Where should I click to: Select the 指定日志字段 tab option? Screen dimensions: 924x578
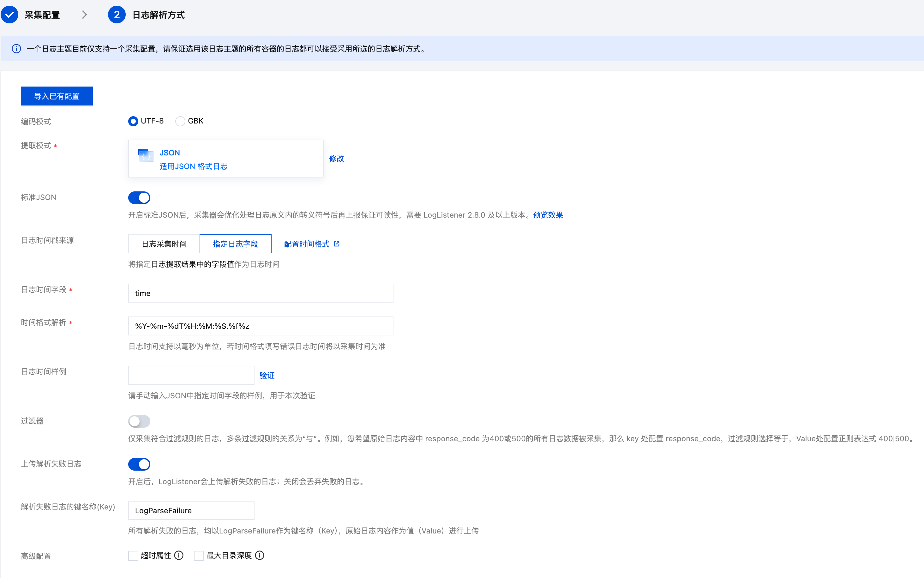click(x=235, y=244)
